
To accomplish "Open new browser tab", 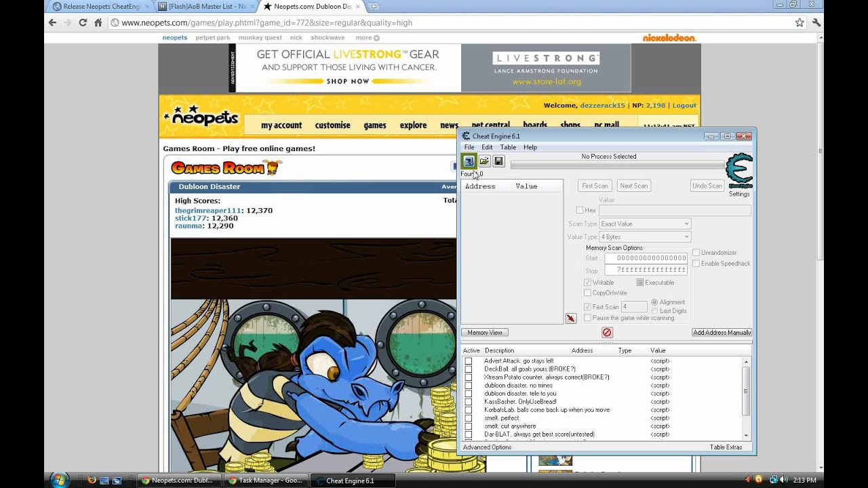I will click(x=374, y=7).
